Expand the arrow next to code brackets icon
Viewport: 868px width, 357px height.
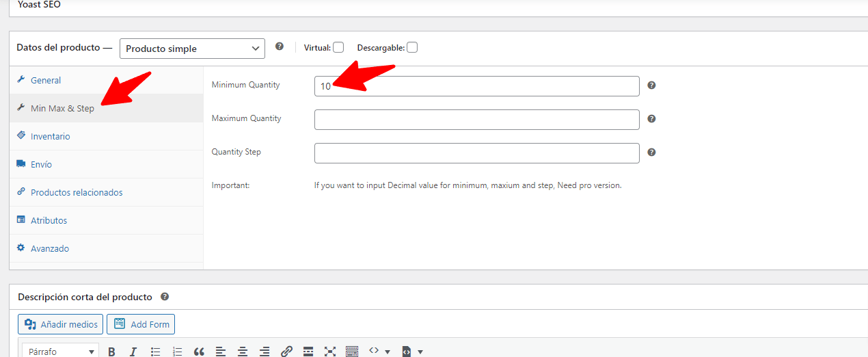coord(388,352)
